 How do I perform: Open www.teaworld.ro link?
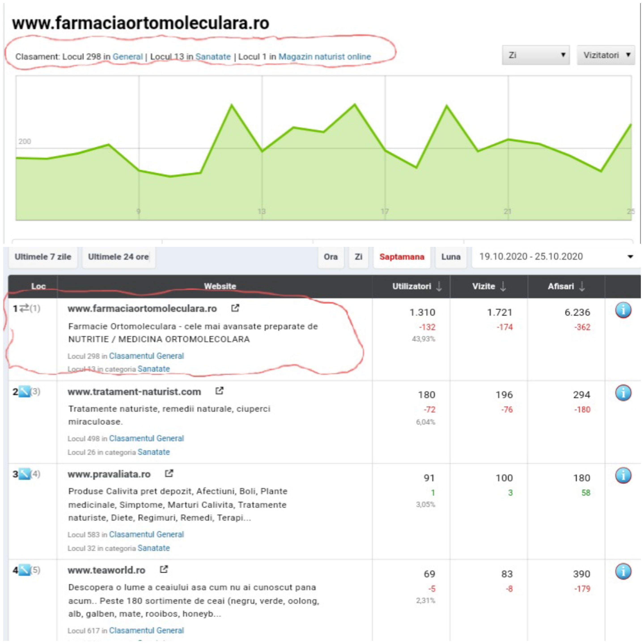[x=106, y=570]
